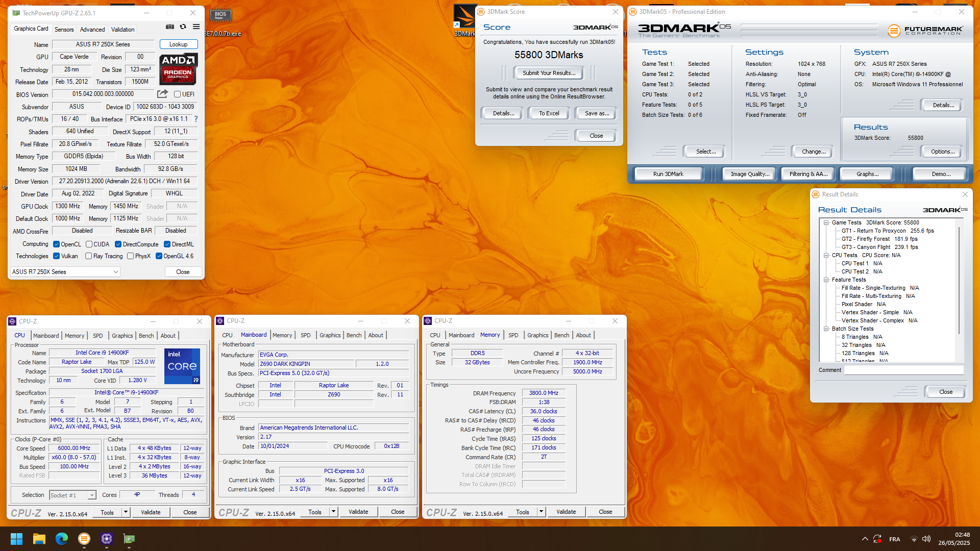Select GT2 - Firefly Forest result row
Screen dimensions: 980x551
pyautogui.click(x=879, y=239)
